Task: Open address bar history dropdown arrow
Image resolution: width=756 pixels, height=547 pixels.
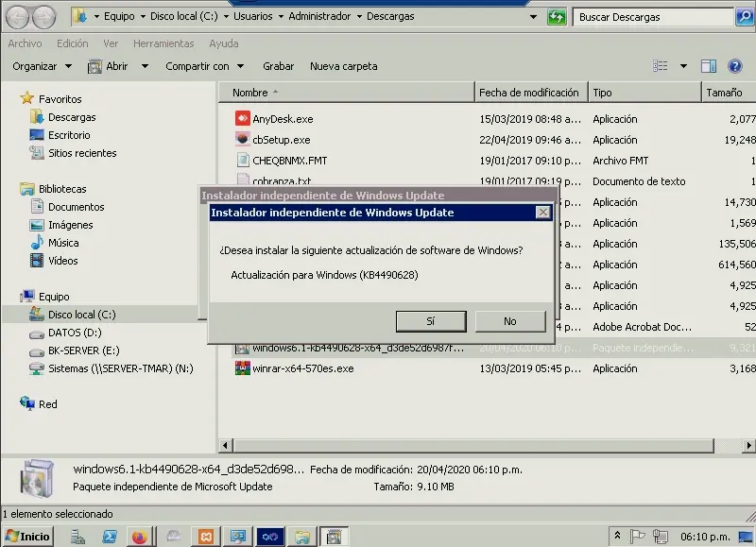Action: point(533,17)
